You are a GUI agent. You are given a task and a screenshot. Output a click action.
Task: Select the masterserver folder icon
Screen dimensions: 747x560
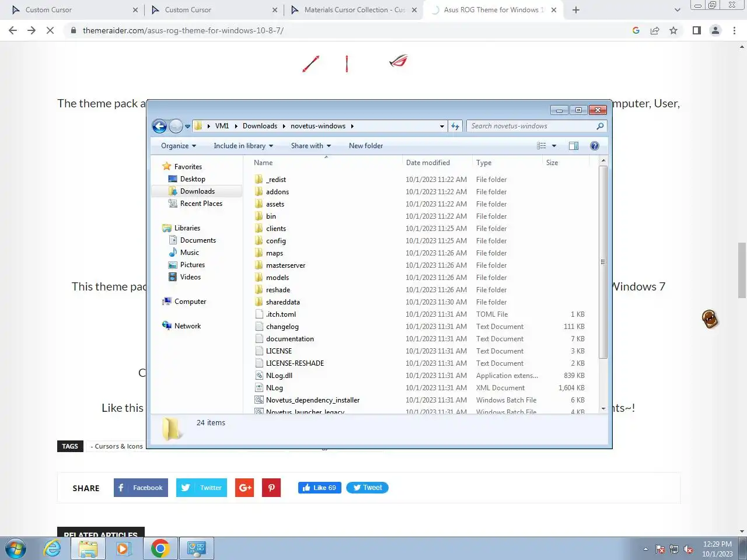pos(259,265)
